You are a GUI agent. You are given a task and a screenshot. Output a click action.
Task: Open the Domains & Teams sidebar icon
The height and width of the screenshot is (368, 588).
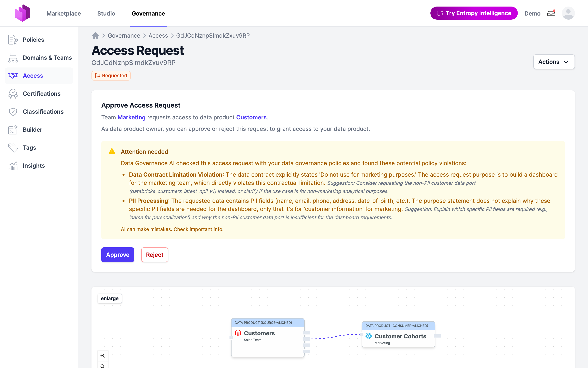[13, 58]
